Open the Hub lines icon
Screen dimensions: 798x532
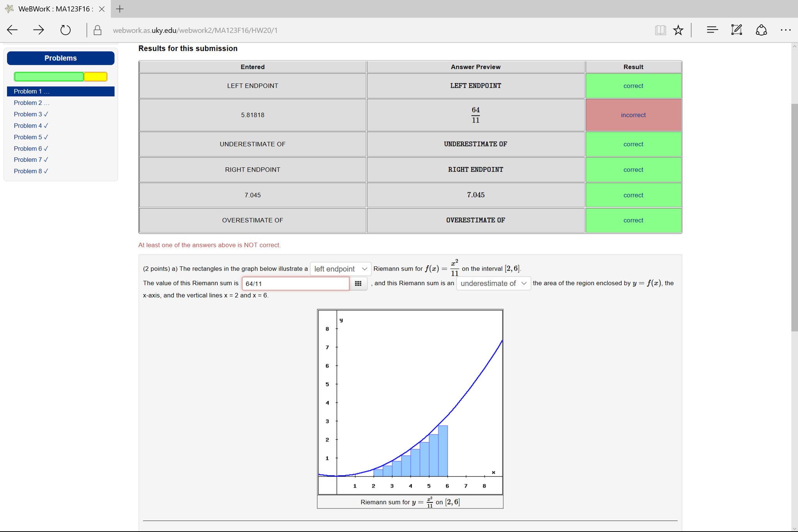[x=712, y=30]
